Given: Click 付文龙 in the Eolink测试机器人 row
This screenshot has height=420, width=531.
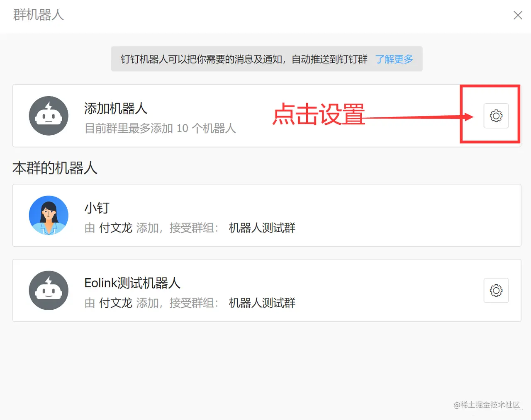Looking at the screenshot, I should (x=116, y=303).
